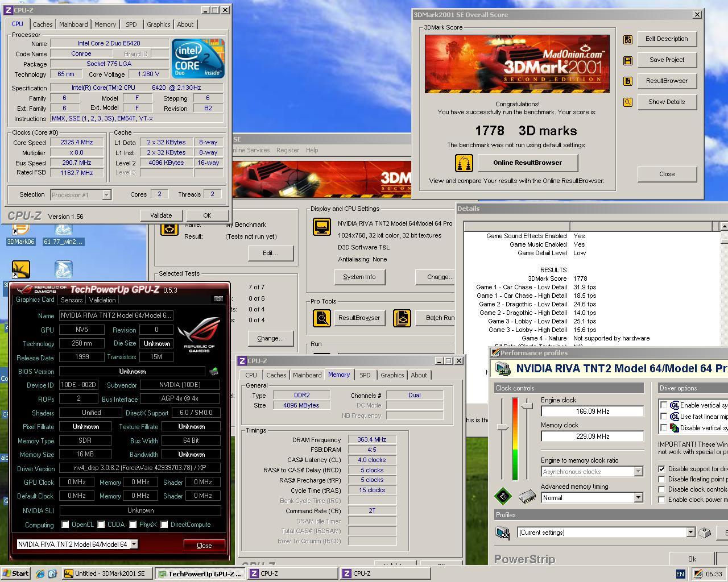Toggle the DirectCompute checkbox in GPU-Z
Screen dimensions: 728x582
click(x=164, y=525)
